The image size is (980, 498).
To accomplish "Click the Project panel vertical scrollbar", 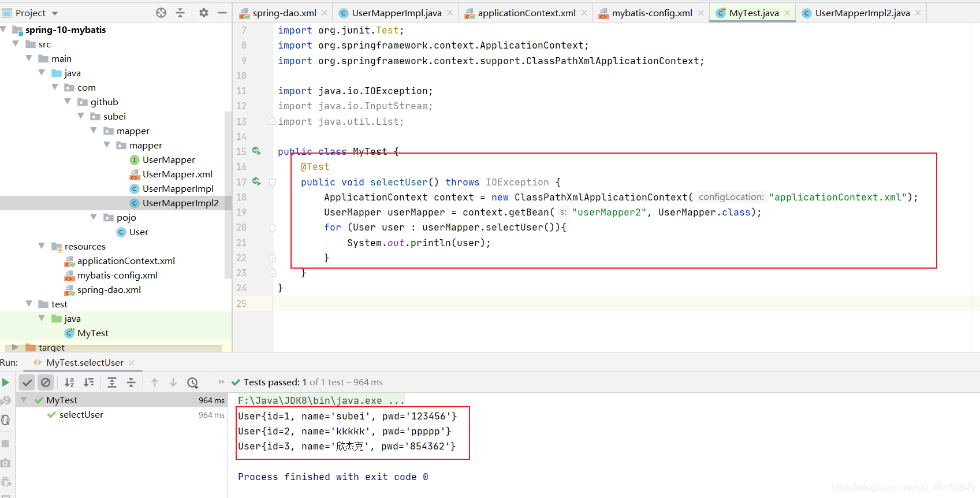I will pyautogui.click(x=228, y=196).
